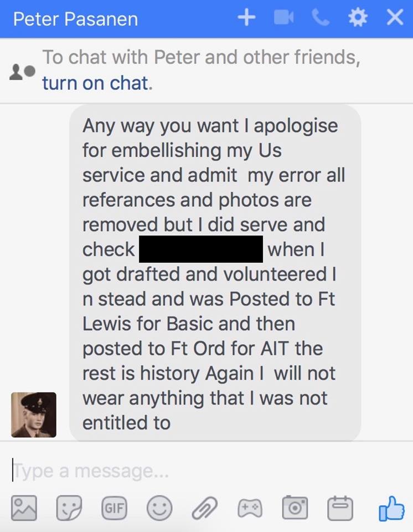Add friends to chat with plus icon

(x=246, y=18)
